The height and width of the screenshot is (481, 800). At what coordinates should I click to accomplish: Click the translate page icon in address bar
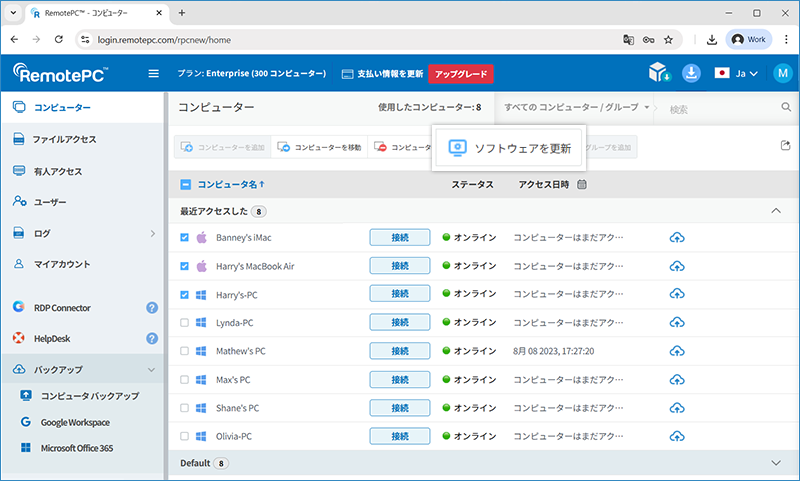[629, 40]
